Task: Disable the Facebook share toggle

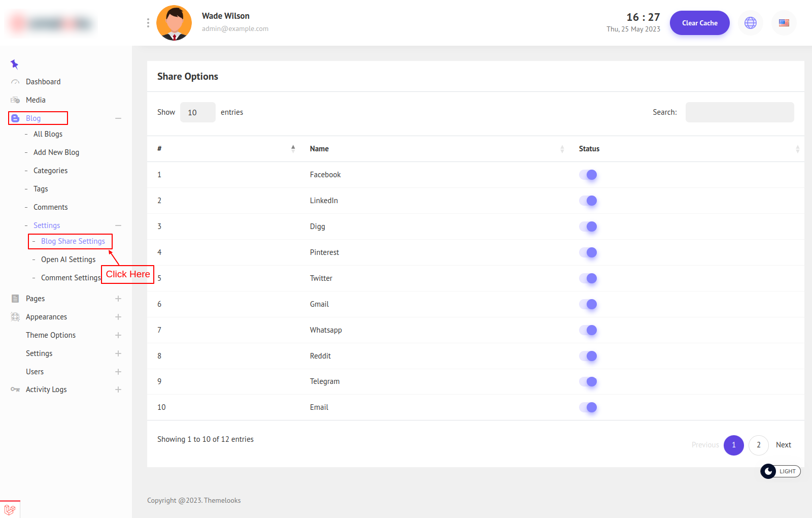Action: tap(588, 175)
